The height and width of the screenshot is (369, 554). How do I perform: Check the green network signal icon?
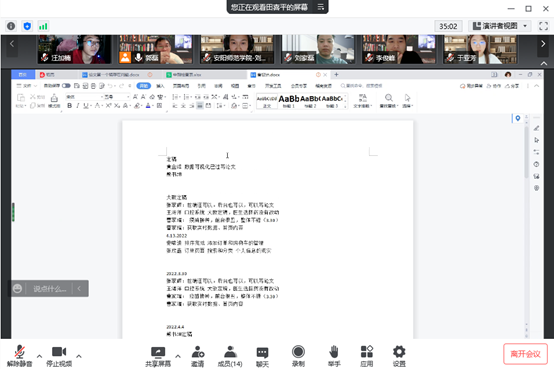pyautogui.click(x=43, y=26)
